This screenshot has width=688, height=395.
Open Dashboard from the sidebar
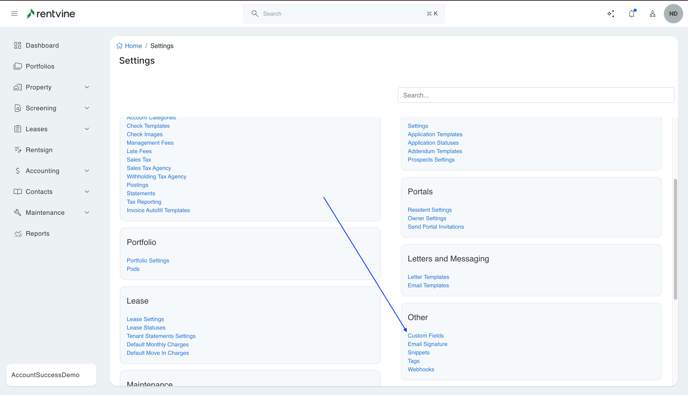coord(42,45)
